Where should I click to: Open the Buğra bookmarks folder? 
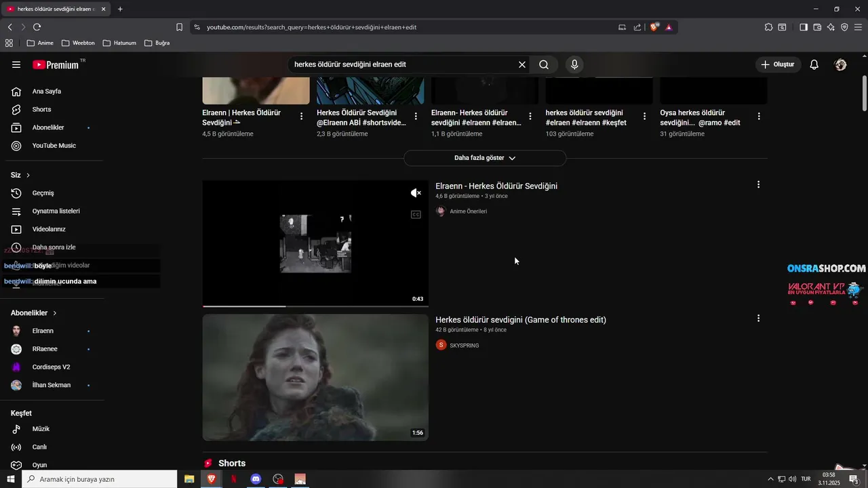(x=157, y=43)
